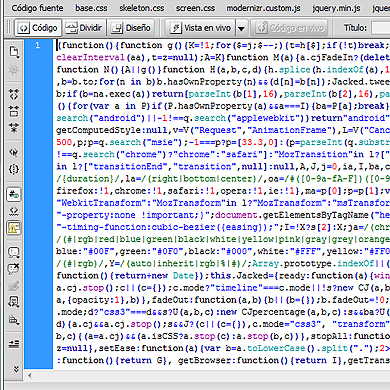Click the Show Code Navigator icon

point(14,70)
